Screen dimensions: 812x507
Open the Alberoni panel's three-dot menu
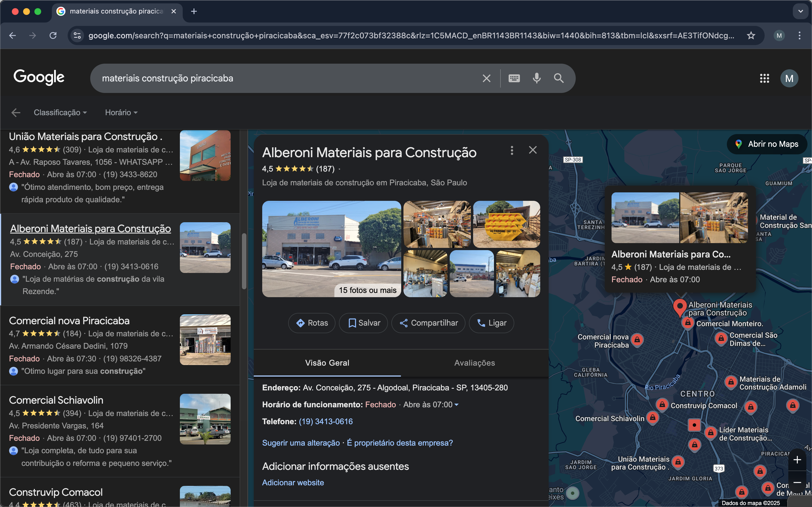click(x=512, y=150)
